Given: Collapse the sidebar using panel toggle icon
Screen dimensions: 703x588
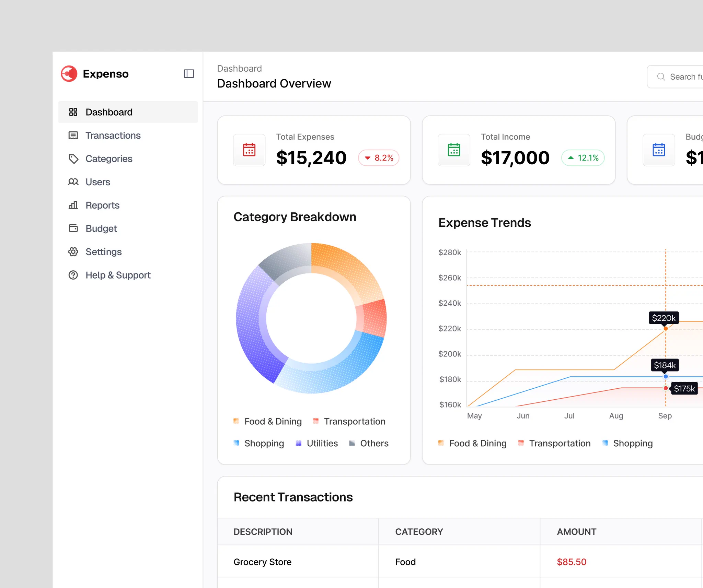Looking at the screenshot, I should [189, 74].
